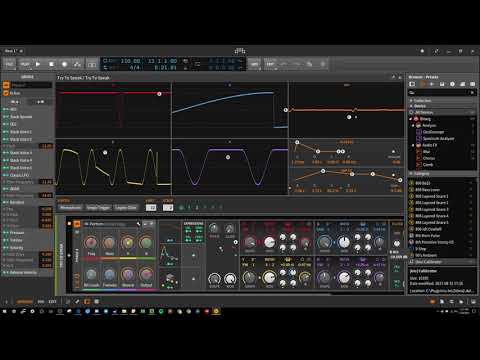480x360 pixels.
Task: Click the Single Trigger button
Action: click(x=98, y=208)
